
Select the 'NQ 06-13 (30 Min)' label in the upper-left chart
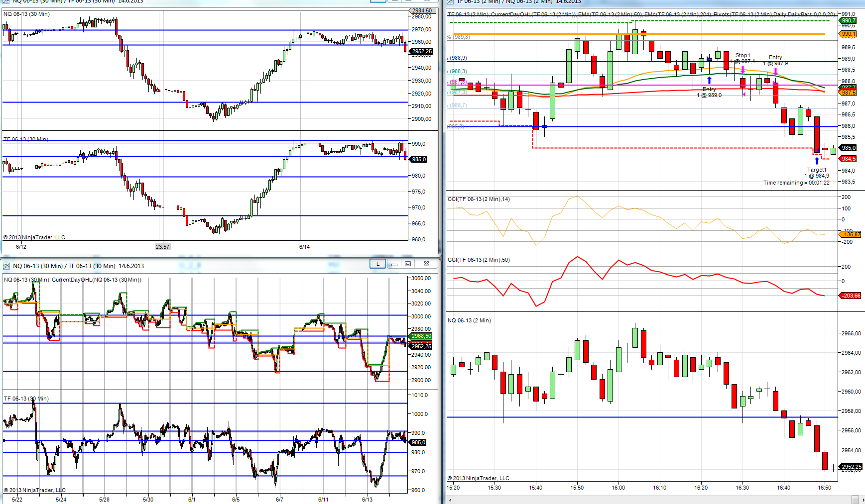26,14
